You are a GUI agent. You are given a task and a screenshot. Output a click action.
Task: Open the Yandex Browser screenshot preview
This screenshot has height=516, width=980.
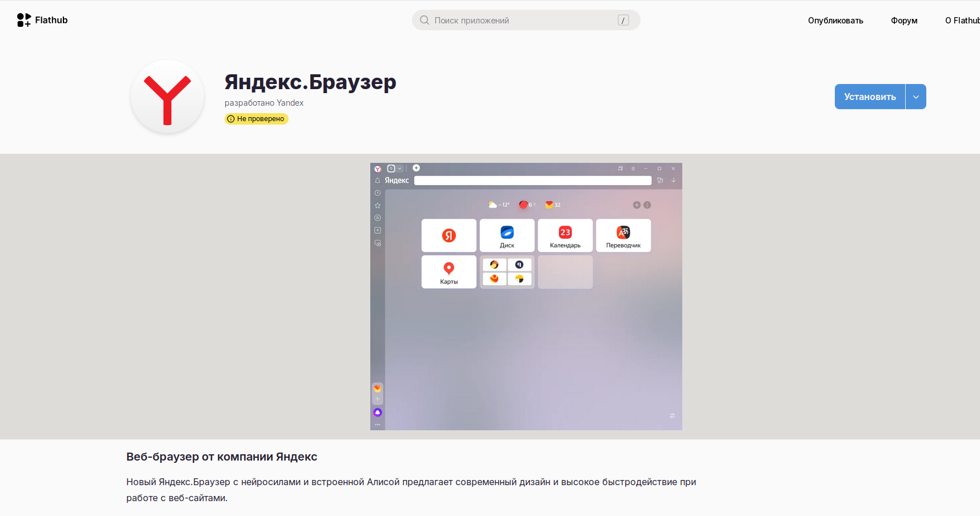click(526, 297)
